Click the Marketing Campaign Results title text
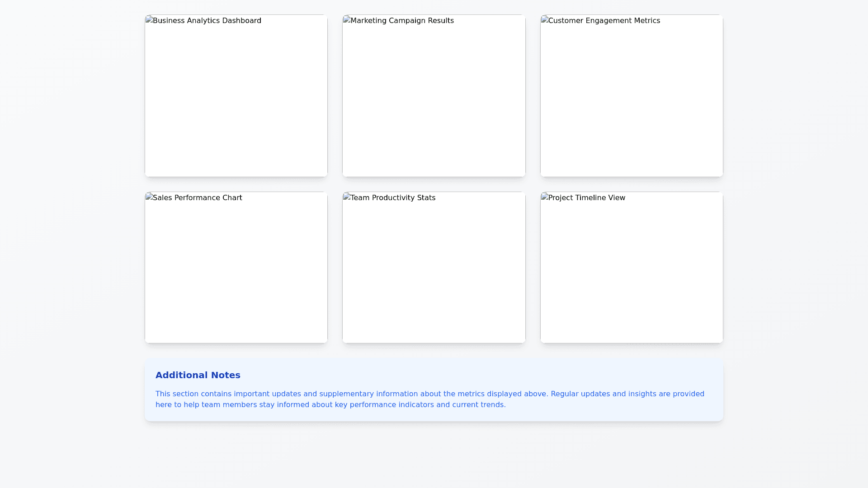This screenshot has height=488, width=868. (402, 21)
